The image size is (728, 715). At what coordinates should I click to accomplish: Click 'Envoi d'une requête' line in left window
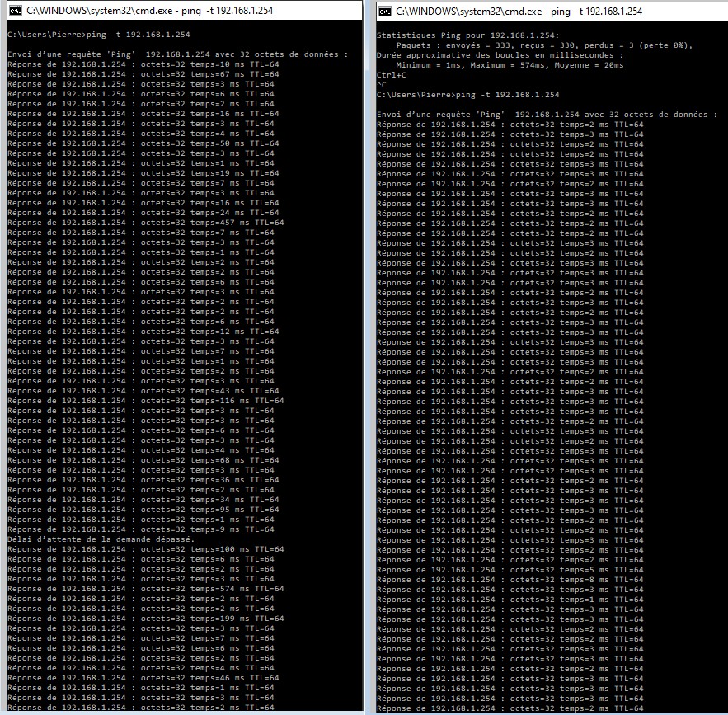(177, 54)
